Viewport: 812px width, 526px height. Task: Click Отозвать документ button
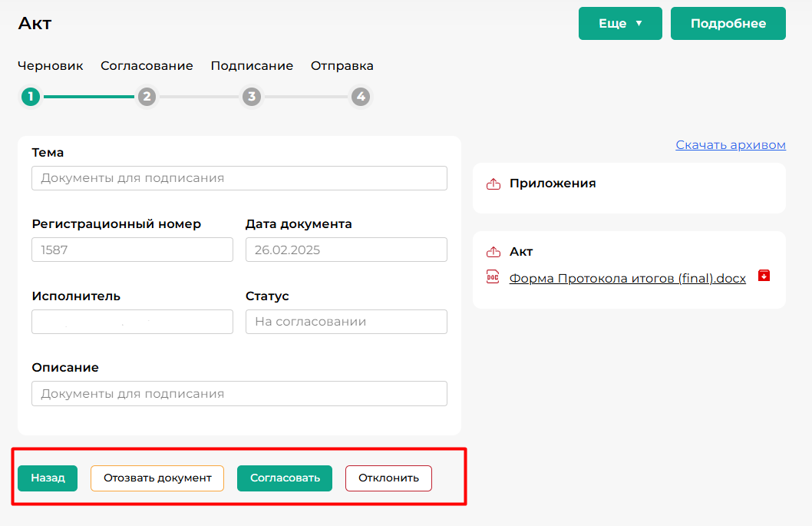[x=157, y=478]
